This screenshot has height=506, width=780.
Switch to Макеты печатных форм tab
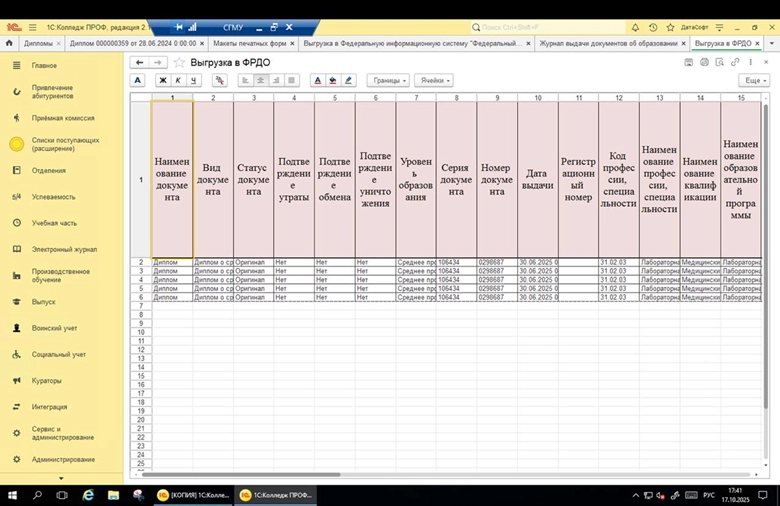pos(249,44)
